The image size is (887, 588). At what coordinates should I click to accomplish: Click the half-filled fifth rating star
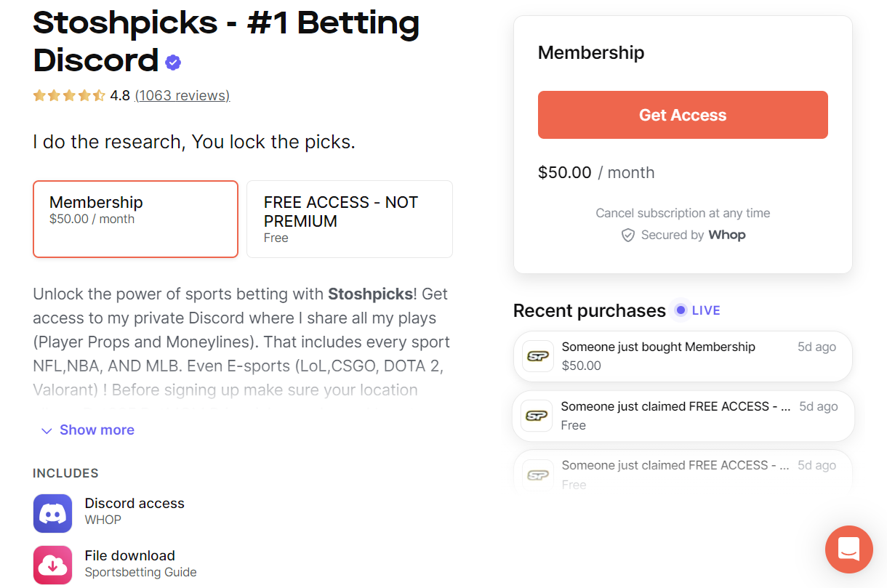pyautogui.click(x=98, y=95)
